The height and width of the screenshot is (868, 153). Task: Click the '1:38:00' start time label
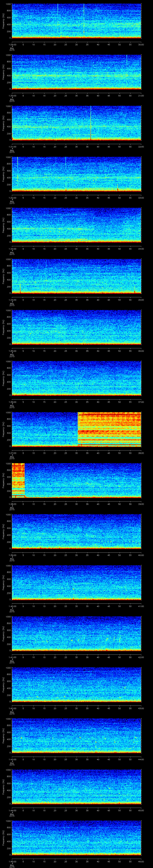[x=12, y=504]
